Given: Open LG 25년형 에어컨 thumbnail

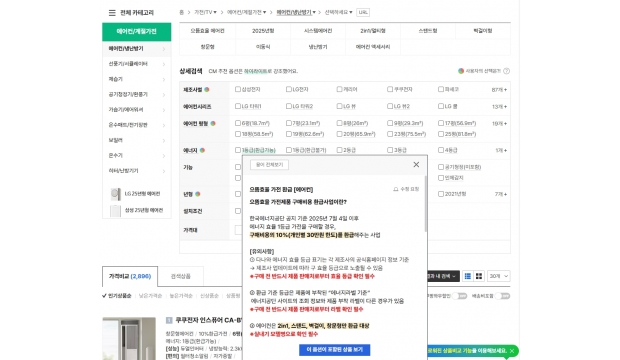Looking at the screenshot, I should pyautogui.click(x=115, y=194).
